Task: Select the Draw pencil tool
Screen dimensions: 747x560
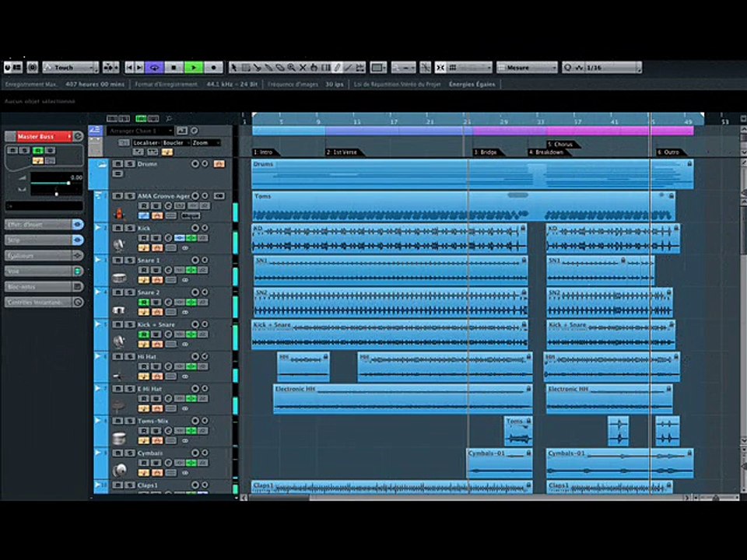Action: click(x=337, y=68)
